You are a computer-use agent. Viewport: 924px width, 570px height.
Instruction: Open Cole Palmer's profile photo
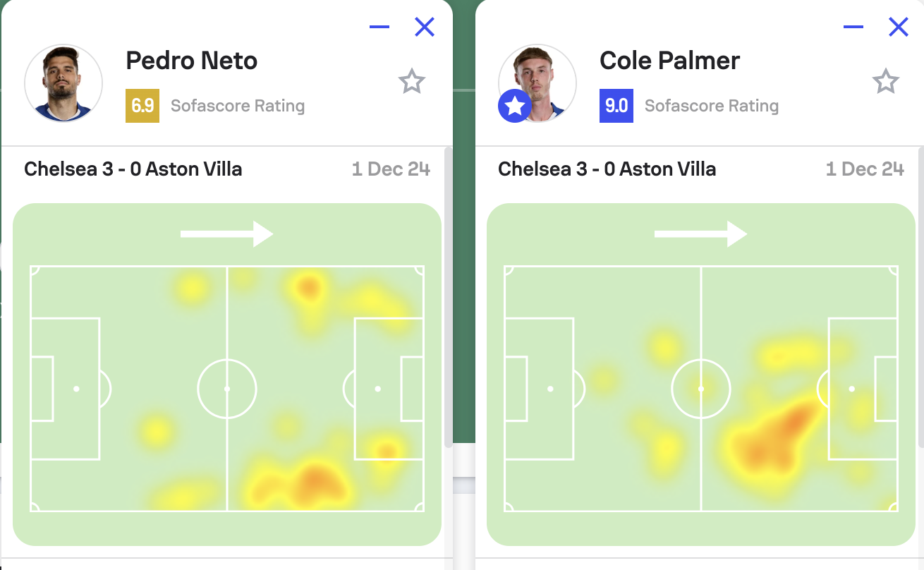537,83
